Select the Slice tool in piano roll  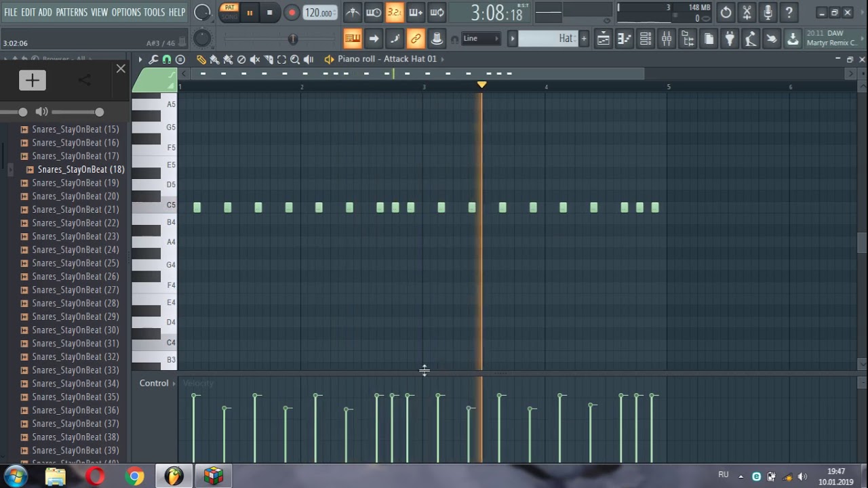click(269, 59)
